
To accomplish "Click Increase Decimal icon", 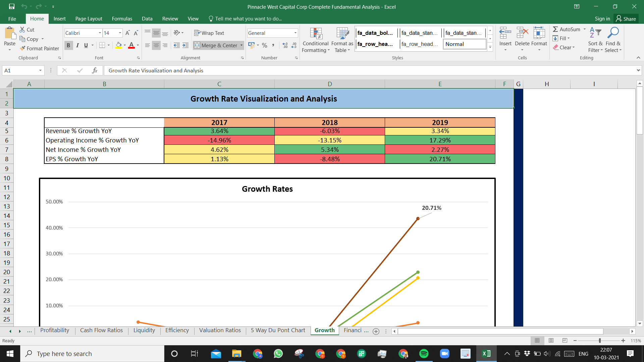I will (285, 45).
